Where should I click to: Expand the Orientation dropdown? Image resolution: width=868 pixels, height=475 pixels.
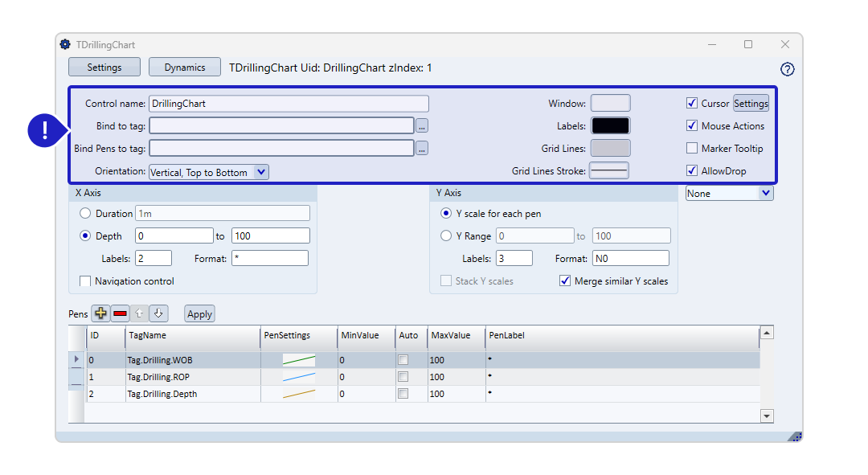click(260, 172)
